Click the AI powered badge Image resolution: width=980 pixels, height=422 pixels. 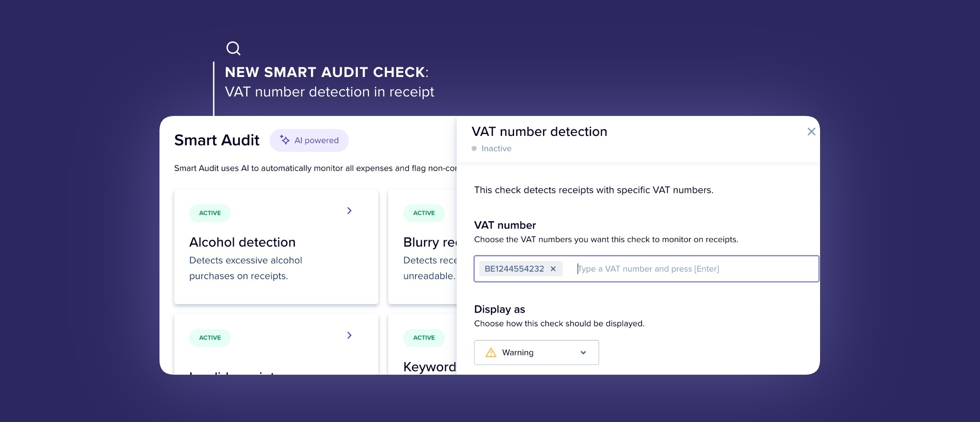[309, 141]
